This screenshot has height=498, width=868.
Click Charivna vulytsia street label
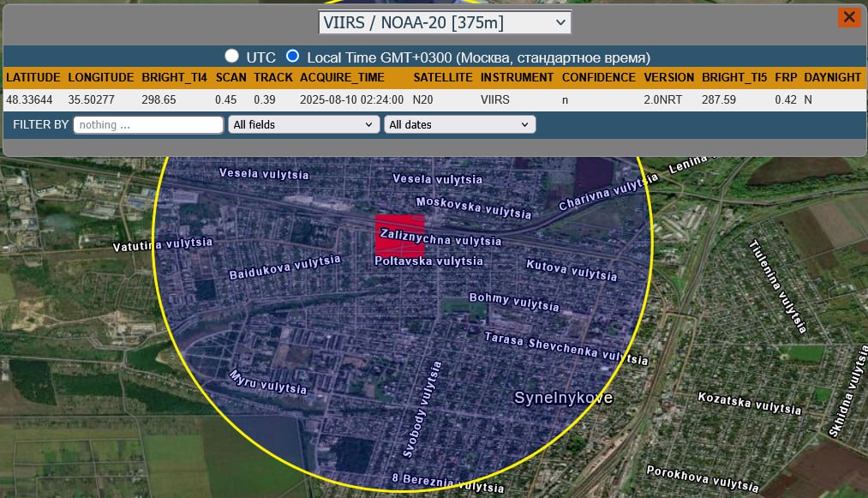click(608, 192)
